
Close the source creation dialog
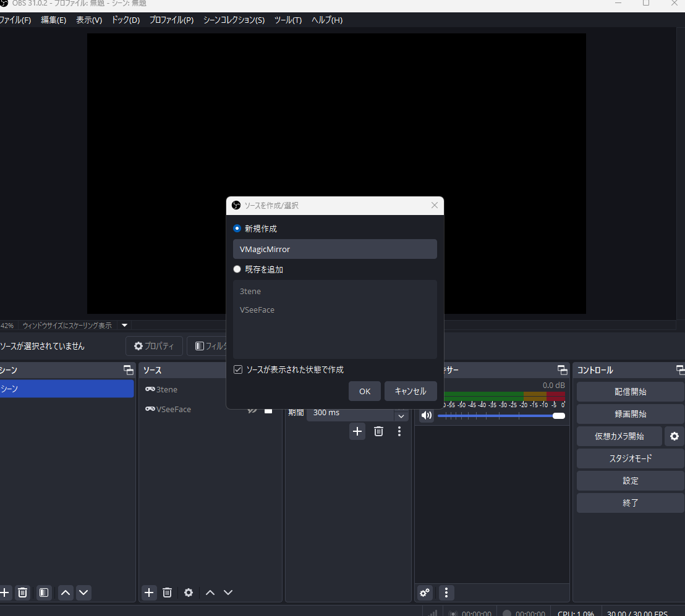pos(434,205)
